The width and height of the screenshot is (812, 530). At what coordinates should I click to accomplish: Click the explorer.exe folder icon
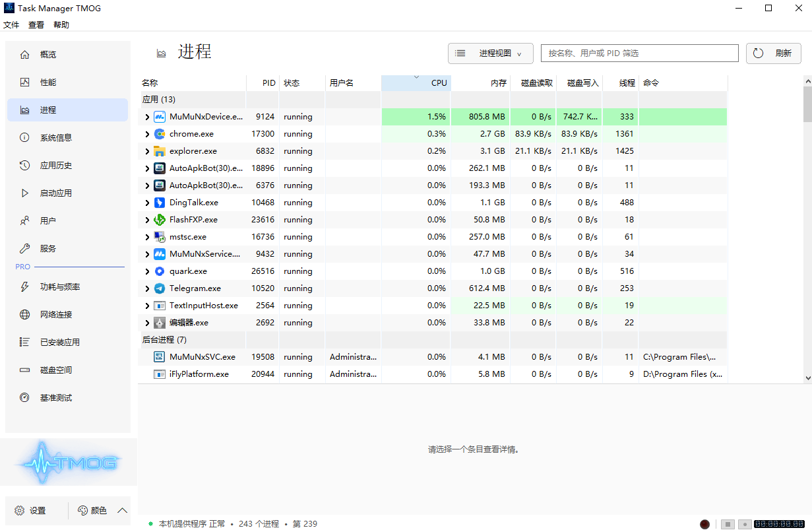pyautogui.click(x=159, y=151)
